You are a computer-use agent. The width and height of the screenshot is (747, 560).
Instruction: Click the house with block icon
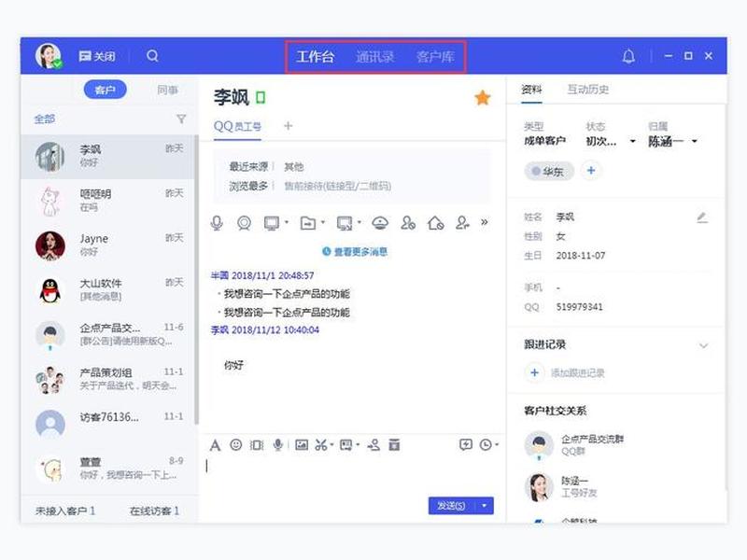(x=435, y=223)
